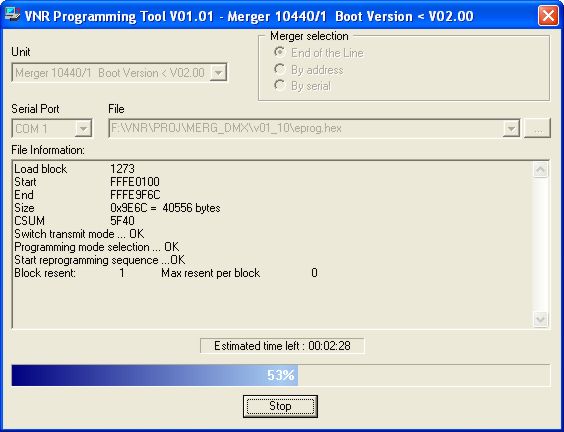The height and width of the screenshot is (432, 564).
Task: Click the File Information scroll up arrow
Action: [540, 170]
